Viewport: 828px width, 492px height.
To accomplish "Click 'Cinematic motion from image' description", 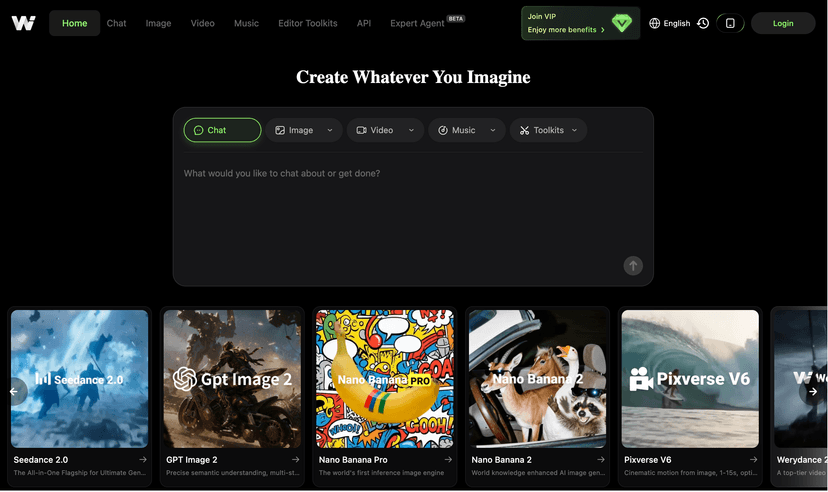I will point(691,473).
